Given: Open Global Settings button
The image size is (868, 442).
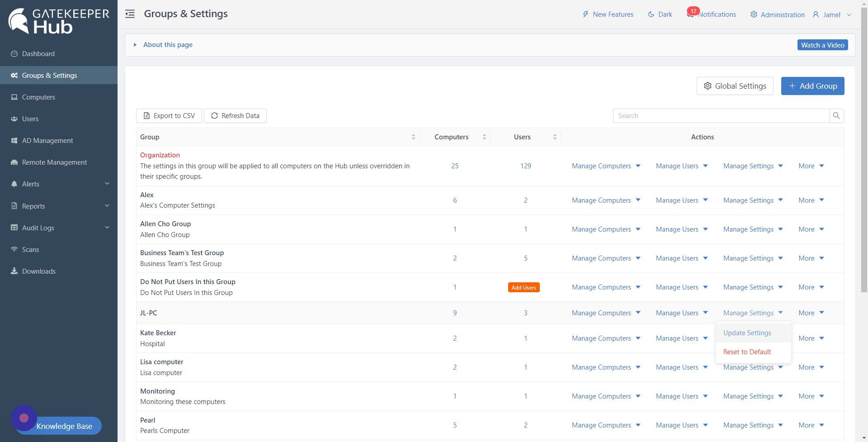Looking at the screenshot, I should click(x=735, y=86).
